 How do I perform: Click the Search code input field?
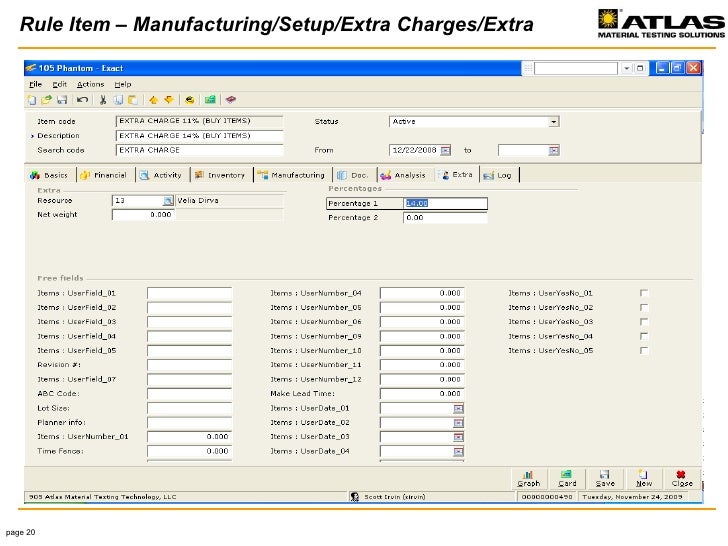pos(199,150)
